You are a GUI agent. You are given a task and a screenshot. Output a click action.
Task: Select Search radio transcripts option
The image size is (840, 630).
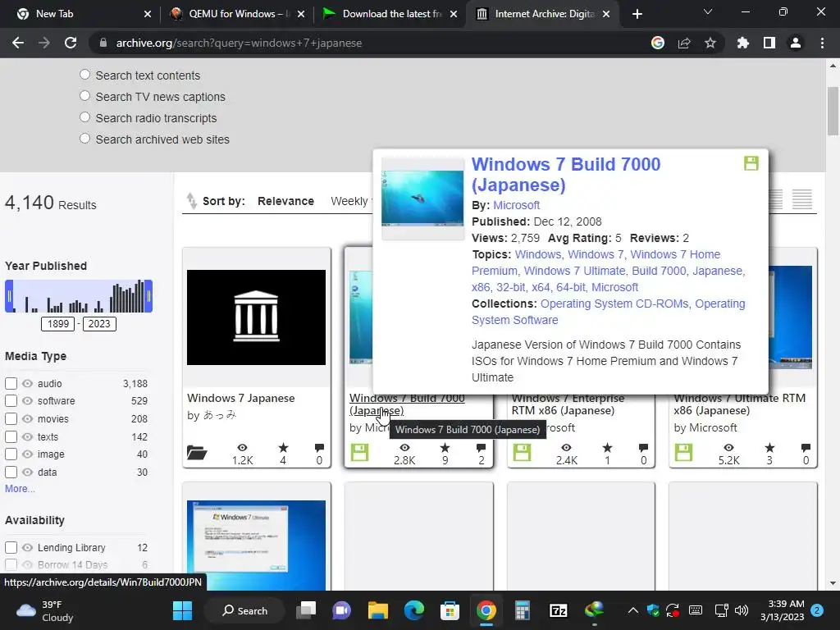[84, 117]
